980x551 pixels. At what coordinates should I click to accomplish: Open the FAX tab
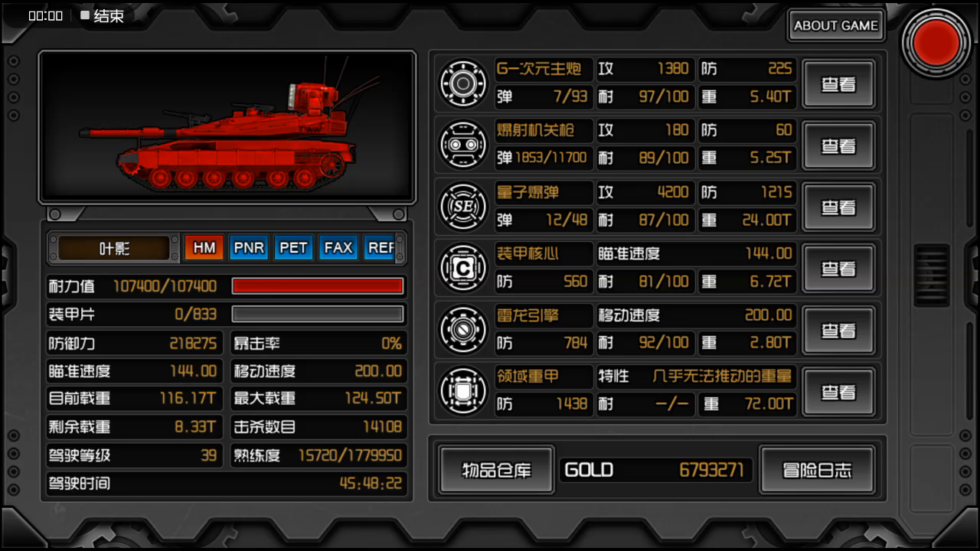(338, 248)
